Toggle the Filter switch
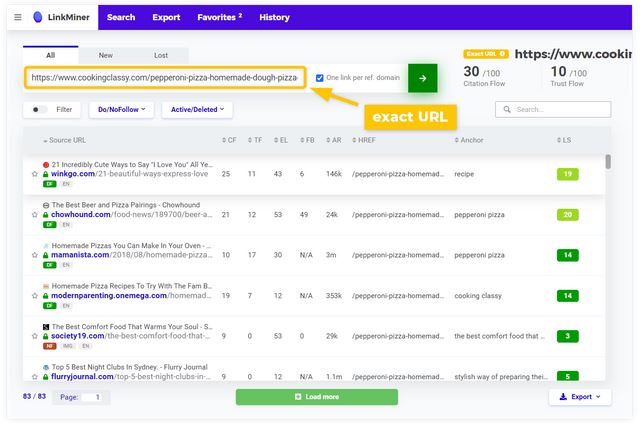Viewport: 640px width, 426px height. [40, 109]
